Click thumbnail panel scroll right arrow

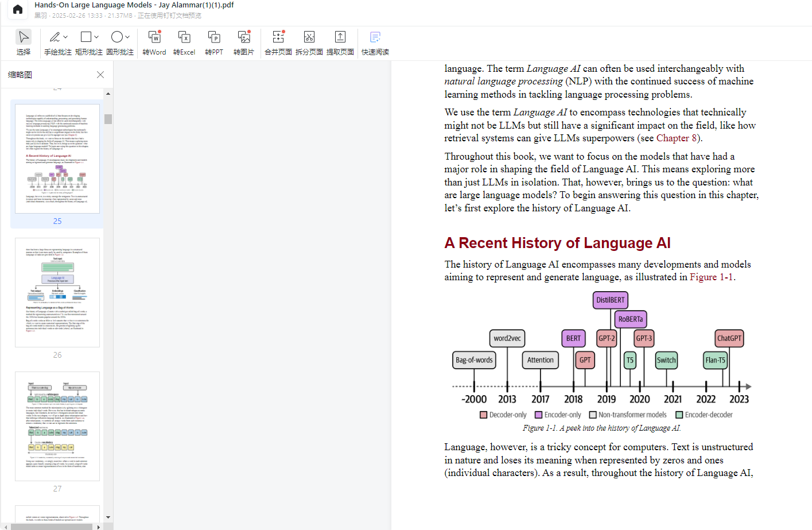point(99,527)
